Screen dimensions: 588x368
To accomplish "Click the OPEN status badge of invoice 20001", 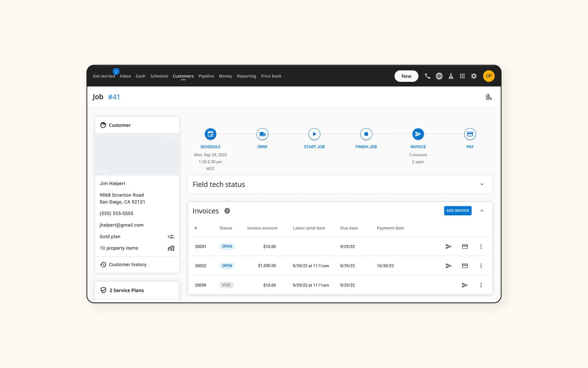I will [x=227, y=247].
